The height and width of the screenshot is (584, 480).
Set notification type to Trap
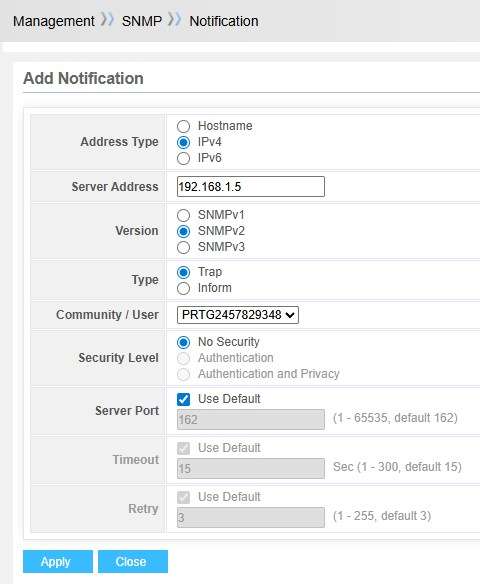tap(183, 272)
